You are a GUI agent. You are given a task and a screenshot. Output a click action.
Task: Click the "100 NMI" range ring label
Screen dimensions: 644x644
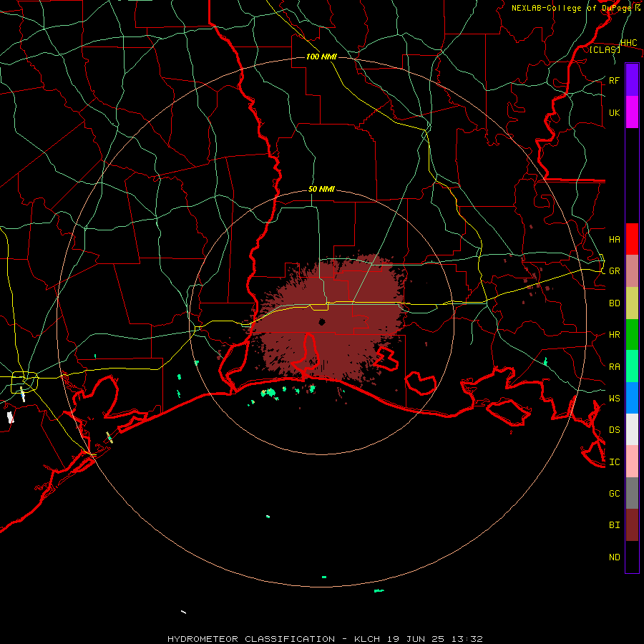click(x=321, y=57)
